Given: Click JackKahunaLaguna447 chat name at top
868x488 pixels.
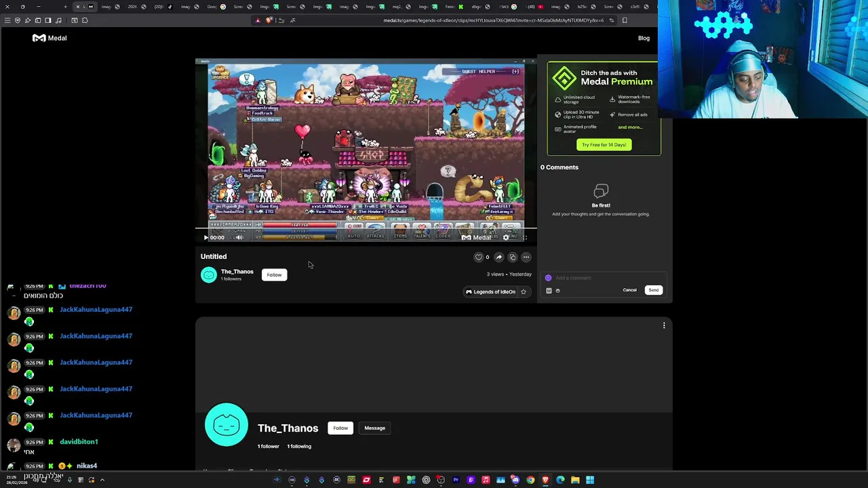Looking at the screenshot, I should [96, 310].
